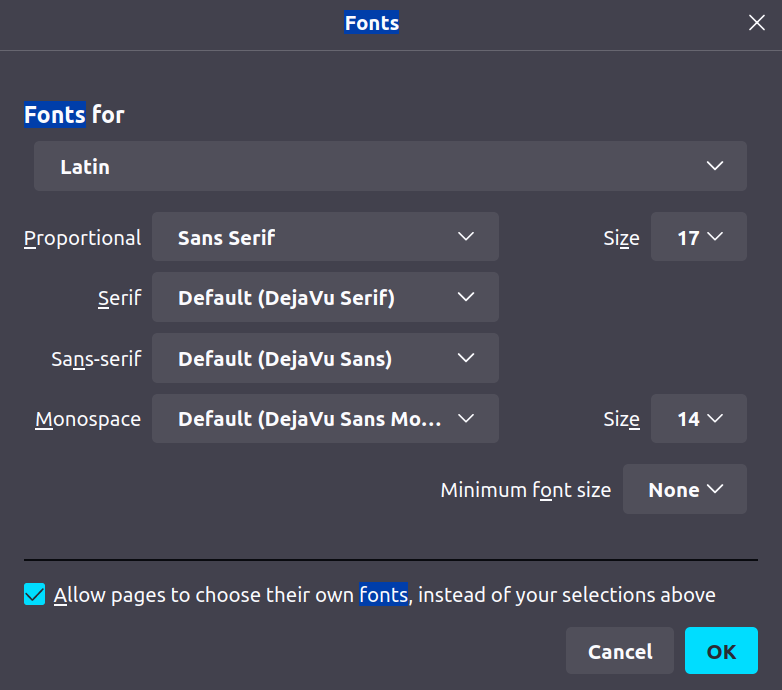This screenshot has height=690, width=782.
Task: Click the Sans-serif label
Action: click(96, 358)
